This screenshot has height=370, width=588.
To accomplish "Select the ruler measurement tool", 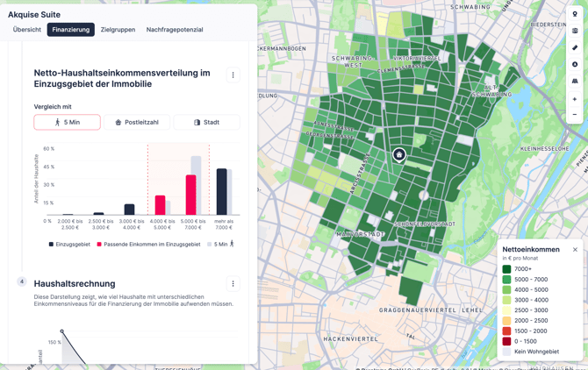I will tap(575, 47).
